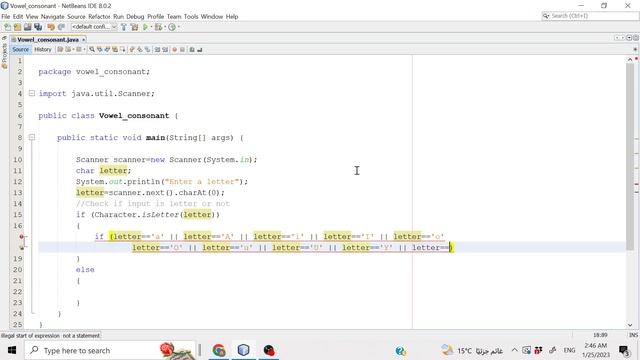
Task: Collapse the main method fold at line 8
Action: click(32, 138)
